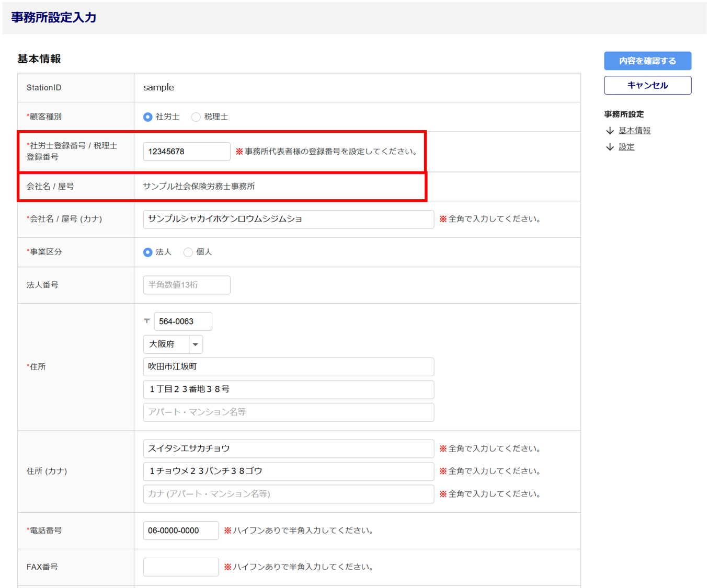Click the phone number field 06-0000-0000
The image size is (709, 588).
(x=180, y=531)
